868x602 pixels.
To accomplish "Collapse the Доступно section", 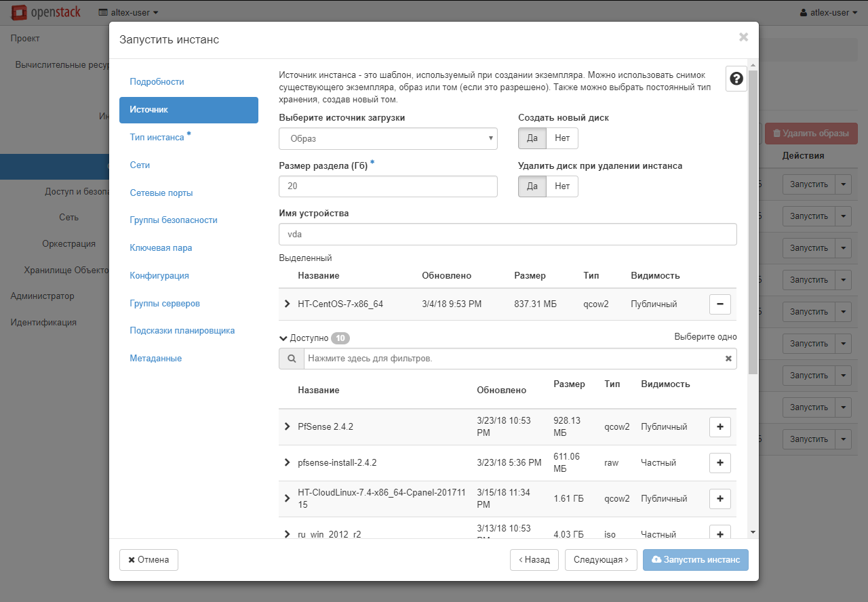I will (283, 338).
